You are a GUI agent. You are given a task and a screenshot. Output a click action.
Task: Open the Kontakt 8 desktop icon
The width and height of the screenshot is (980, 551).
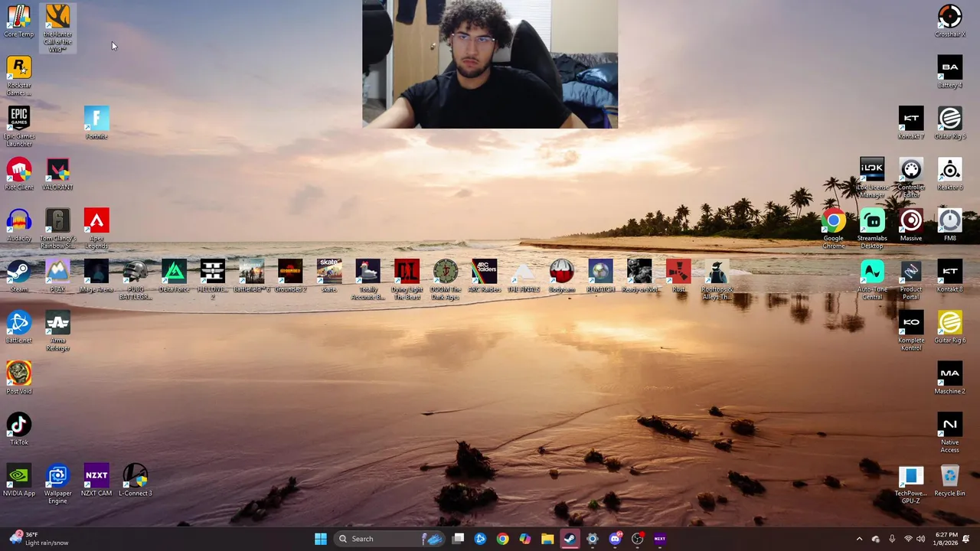point(949,276)
